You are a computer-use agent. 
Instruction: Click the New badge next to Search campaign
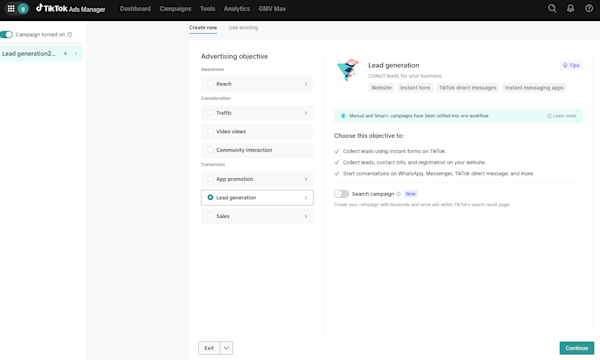[411, 194]
